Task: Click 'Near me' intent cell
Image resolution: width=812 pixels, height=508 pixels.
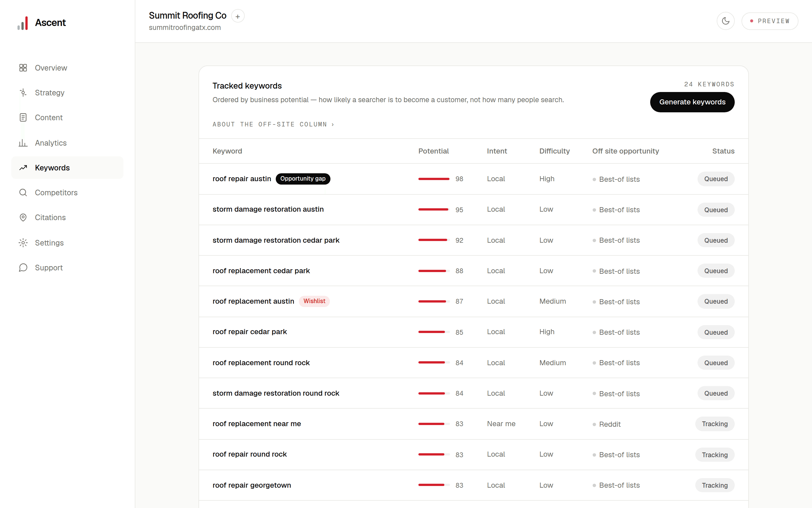Action: point(501,424)
